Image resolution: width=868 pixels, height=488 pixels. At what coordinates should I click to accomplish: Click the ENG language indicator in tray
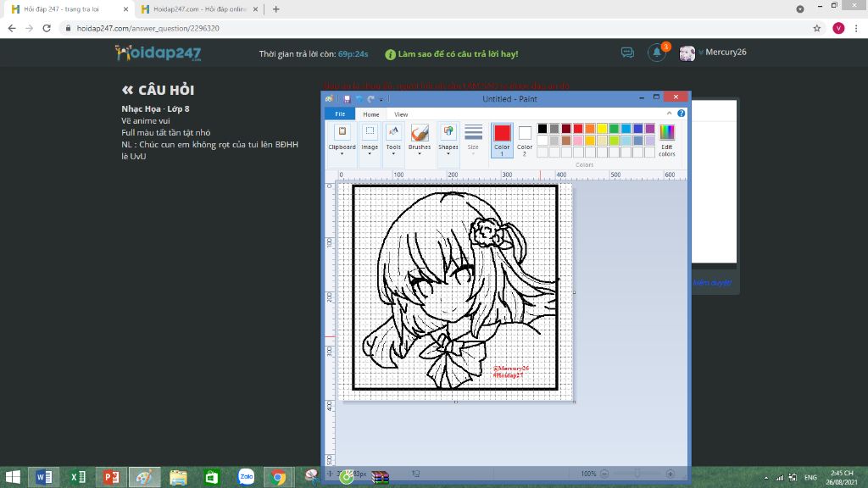tap(810, 478)
